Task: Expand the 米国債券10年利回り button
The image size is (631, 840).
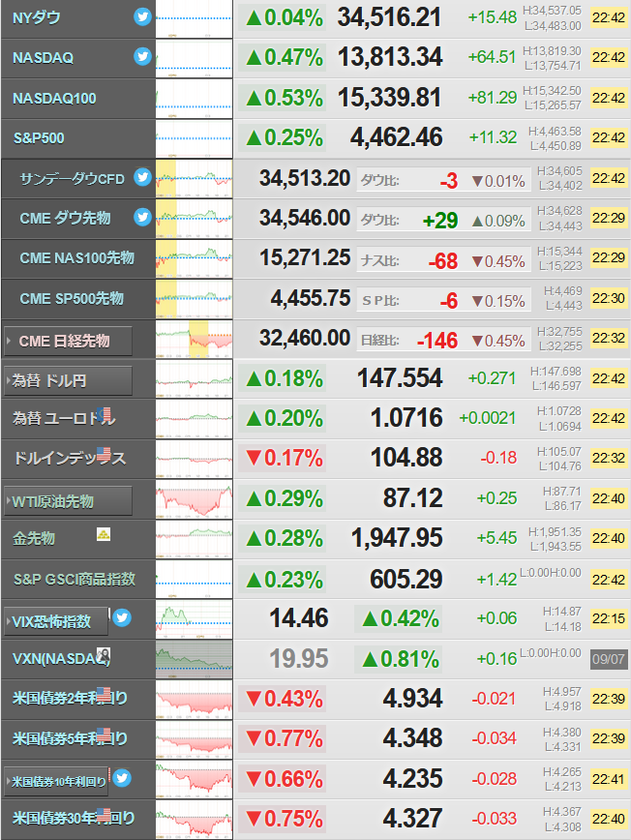Action: tap(56, 782)
